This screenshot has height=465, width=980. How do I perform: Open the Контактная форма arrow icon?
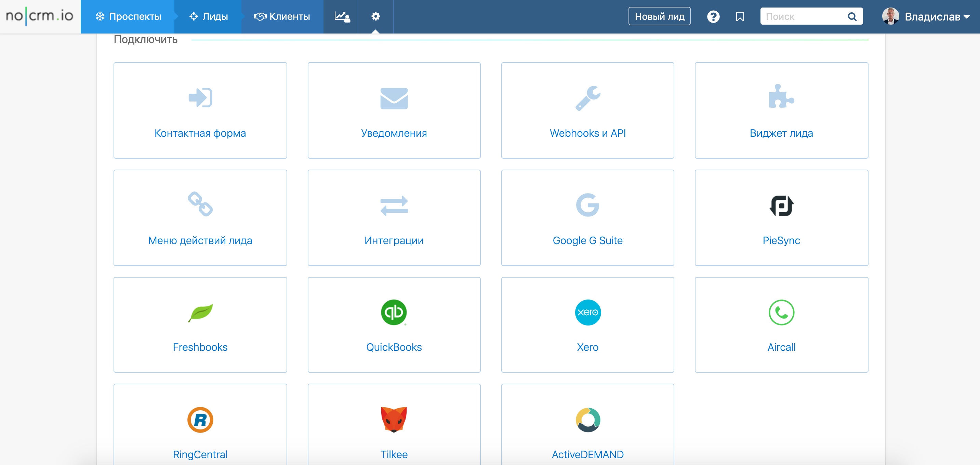200,98
